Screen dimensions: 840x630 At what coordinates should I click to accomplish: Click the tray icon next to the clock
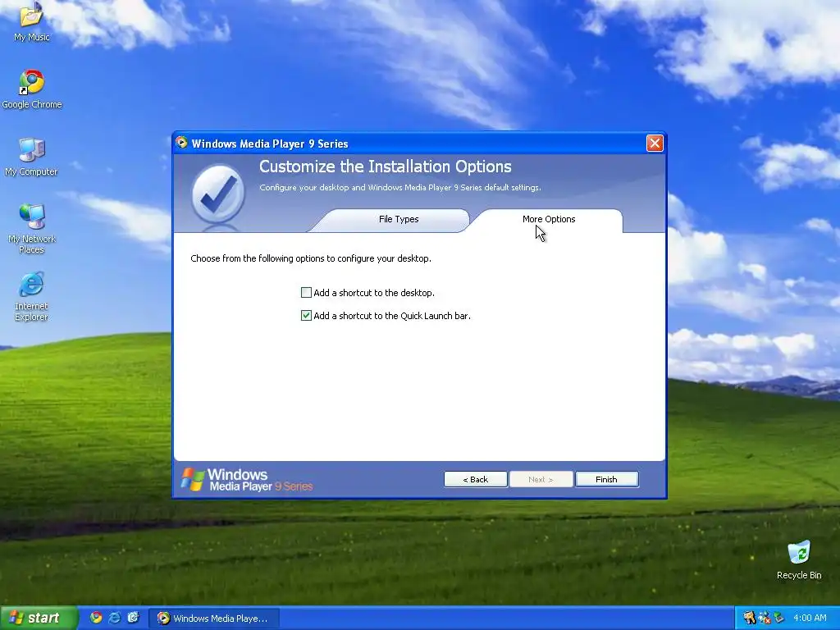(779, 618)
